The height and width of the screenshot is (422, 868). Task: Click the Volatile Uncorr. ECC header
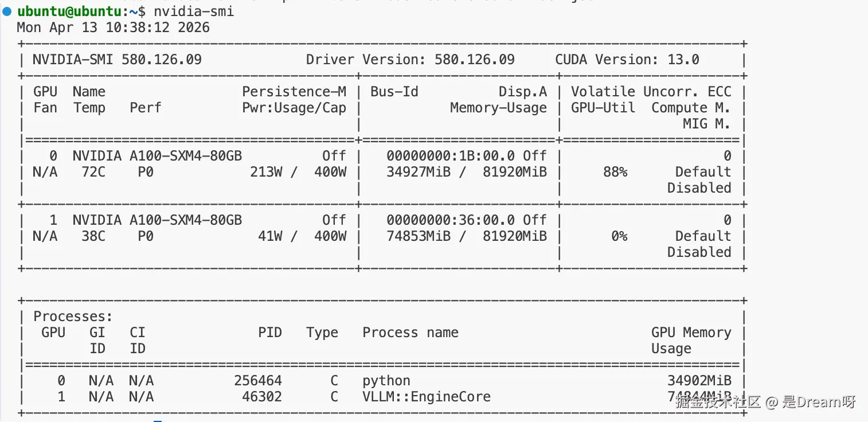click(x=651, y=92)
